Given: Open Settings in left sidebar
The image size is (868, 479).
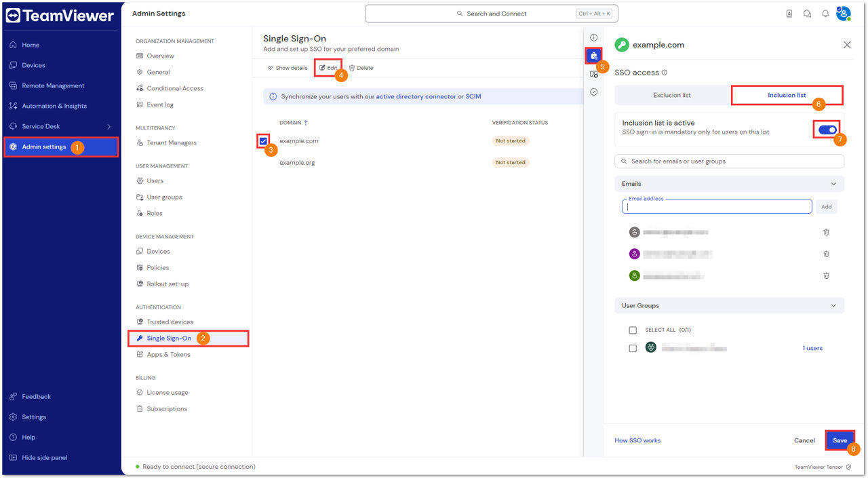Looking at the screenshot, I should point(34,417).
